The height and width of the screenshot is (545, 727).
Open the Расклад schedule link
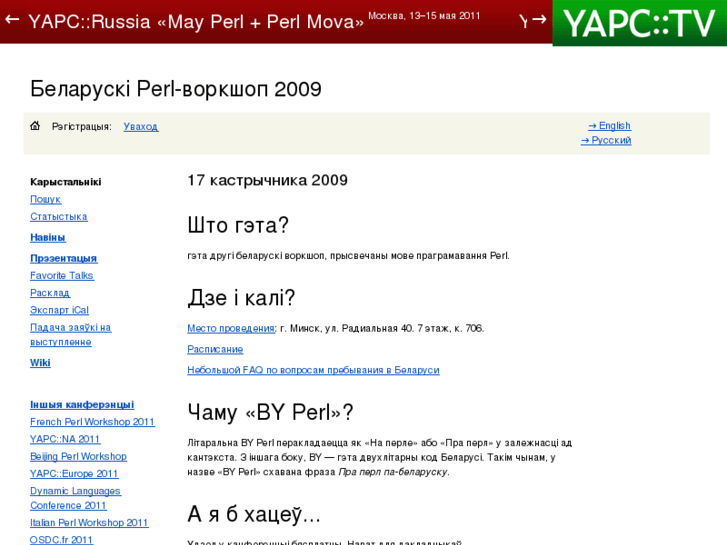50,293
